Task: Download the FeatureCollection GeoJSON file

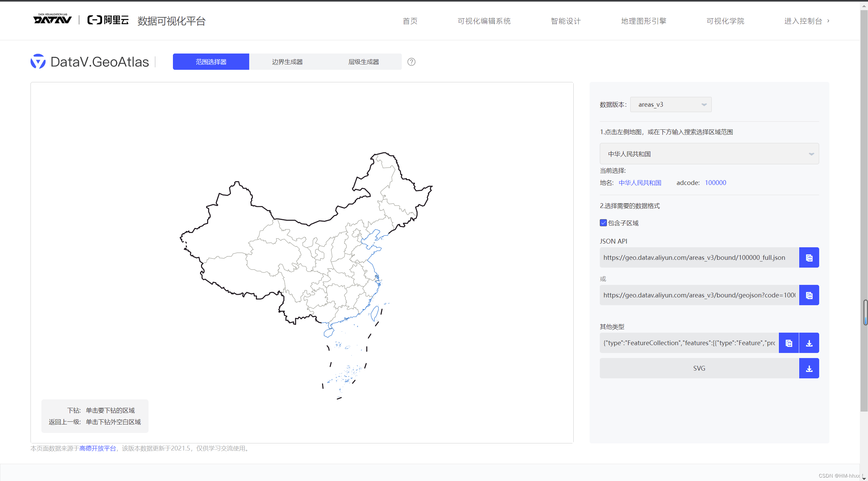Action: coord(809,343)
